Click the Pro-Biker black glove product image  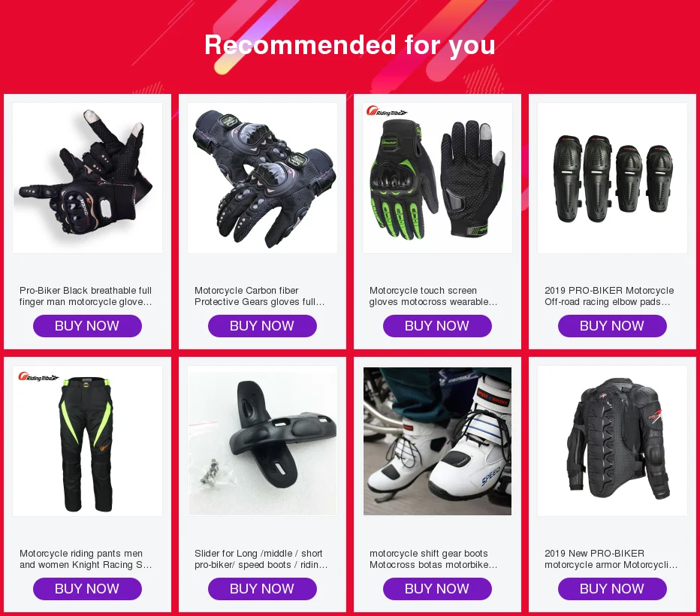point(87,178)
